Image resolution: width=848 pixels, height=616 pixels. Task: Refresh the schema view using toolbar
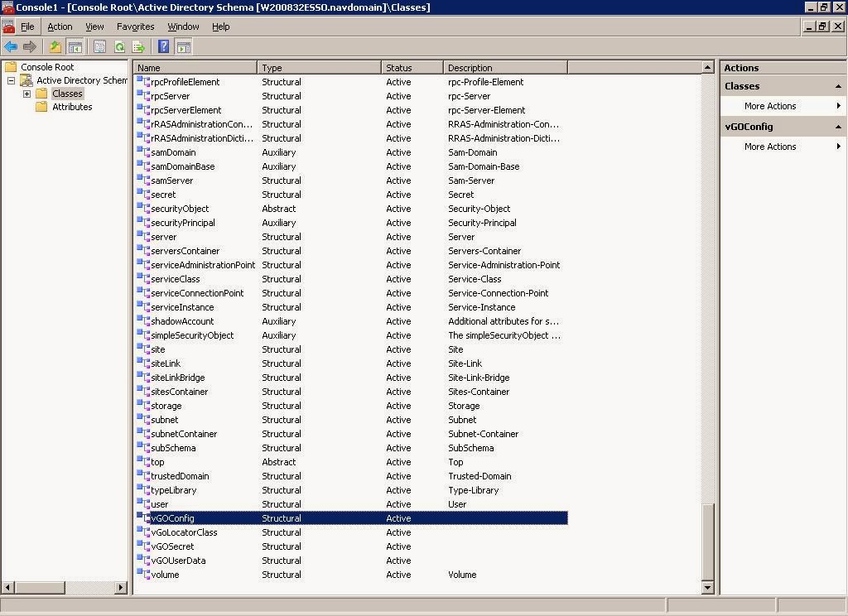coord(119,47)
